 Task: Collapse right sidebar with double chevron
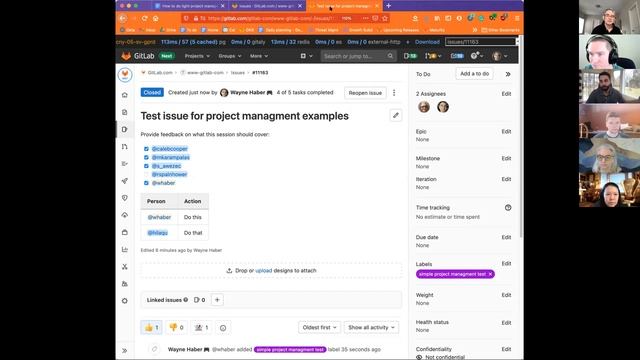pyautogui.click(x=508, y=74)
